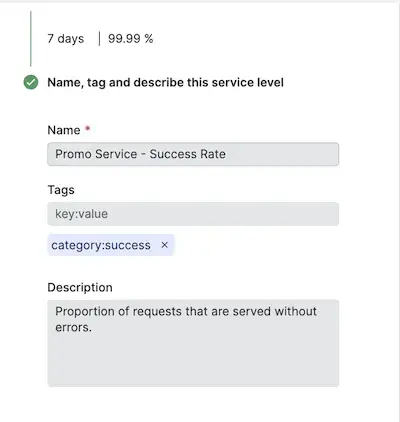400x422 pixels.
Task: Click the Name field label
Action: click(64, 130)
